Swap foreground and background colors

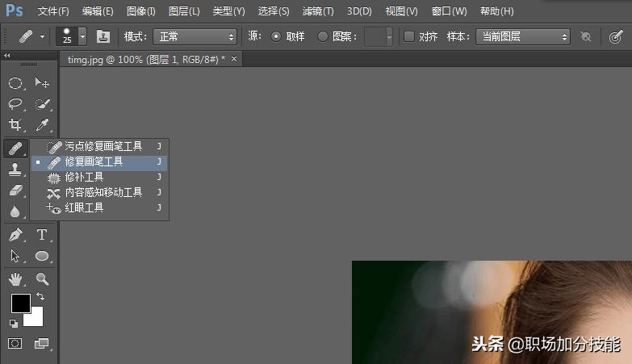pos(40,296)
